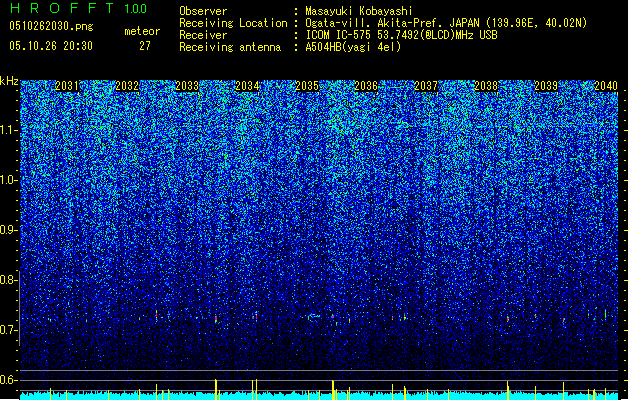This screenshot has height=400, width=629.
Task: Click the ICOM IC-575 receiver text
Action: click(401, 35)
